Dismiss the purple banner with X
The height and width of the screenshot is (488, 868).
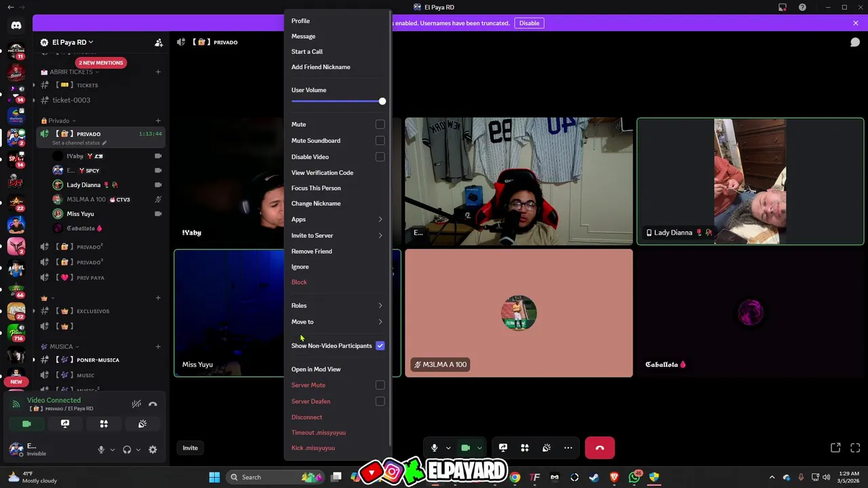(x=855, y=23)
